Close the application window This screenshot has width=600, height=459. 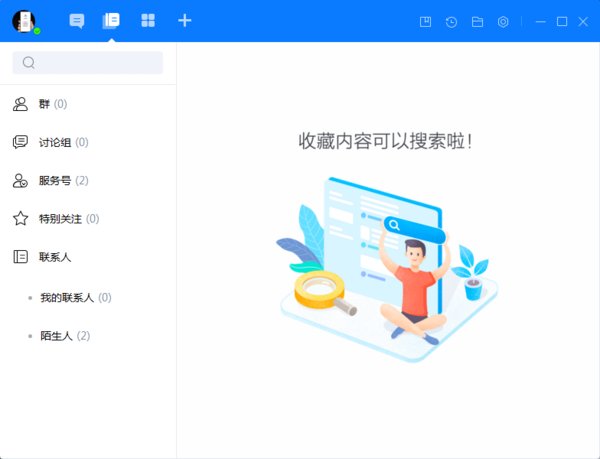(583, 21)
